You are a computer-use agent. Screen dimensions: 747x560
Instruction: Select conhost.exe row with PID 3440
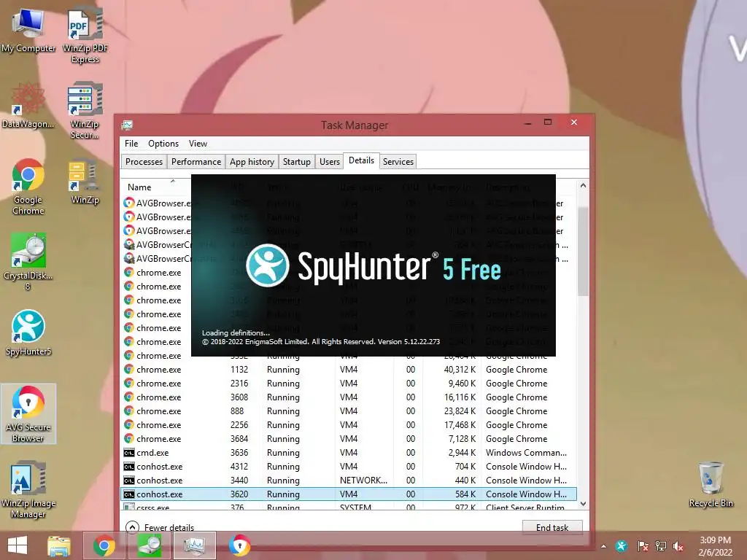pyautogui.click(x=349, y=481)
